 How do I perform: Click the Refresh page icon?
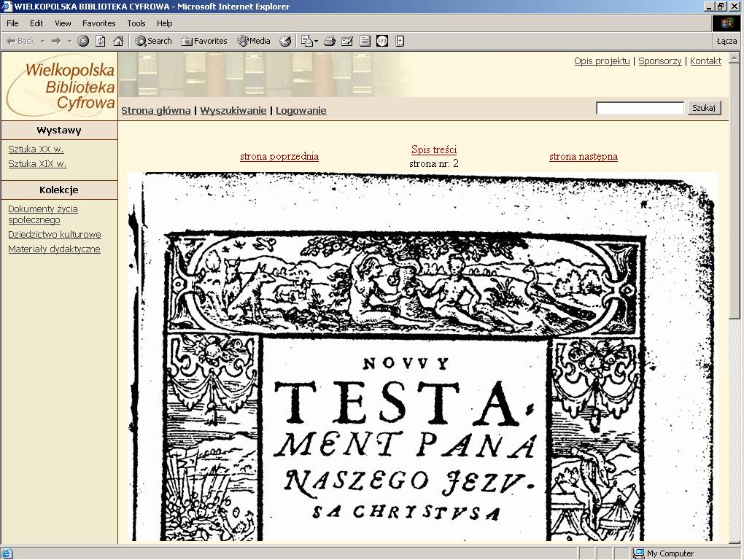(101, 42)
